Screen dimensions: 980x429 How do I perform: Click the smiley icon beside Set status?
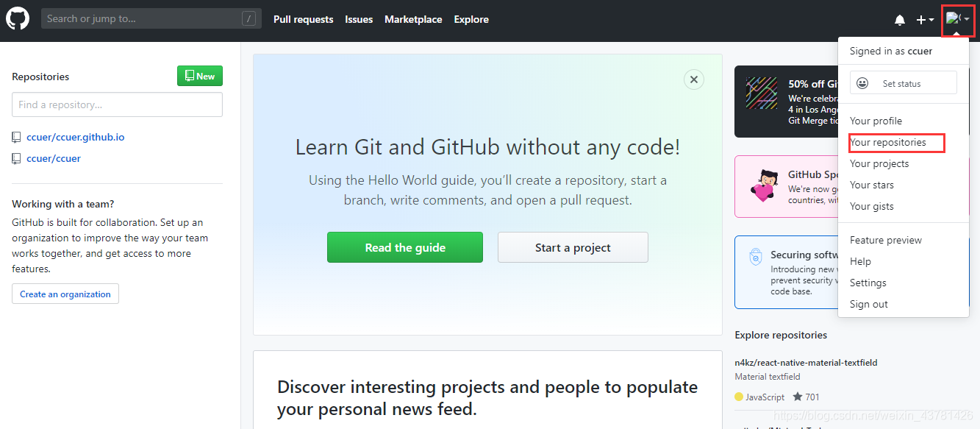(862, 82)
